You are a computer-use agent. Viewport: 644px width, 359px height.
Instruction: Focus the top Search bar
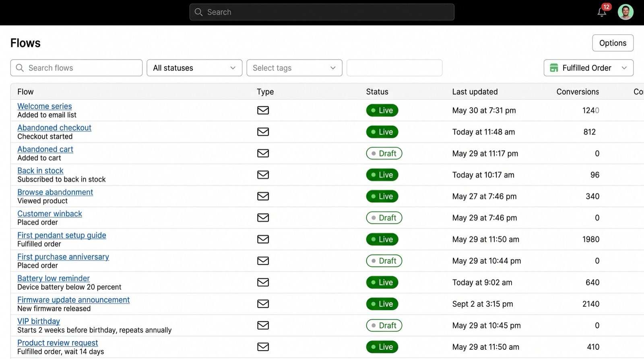point(322,12)
